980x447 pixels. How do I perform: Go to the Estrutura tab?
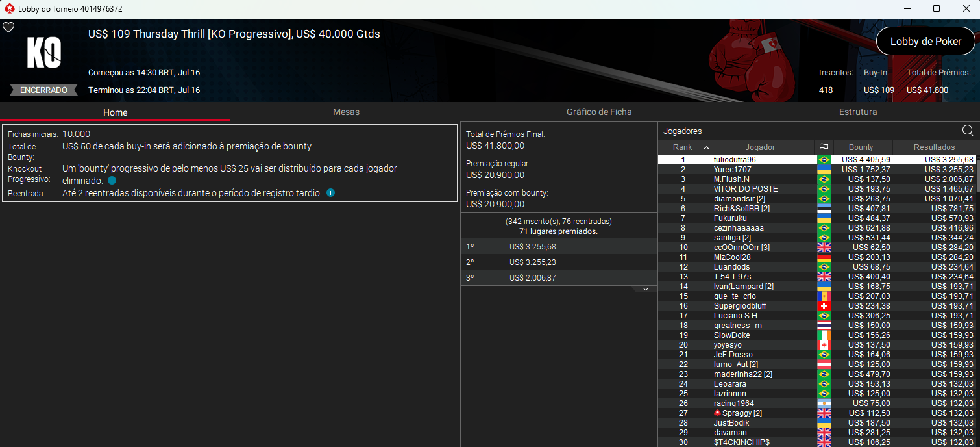coord(858,112)
